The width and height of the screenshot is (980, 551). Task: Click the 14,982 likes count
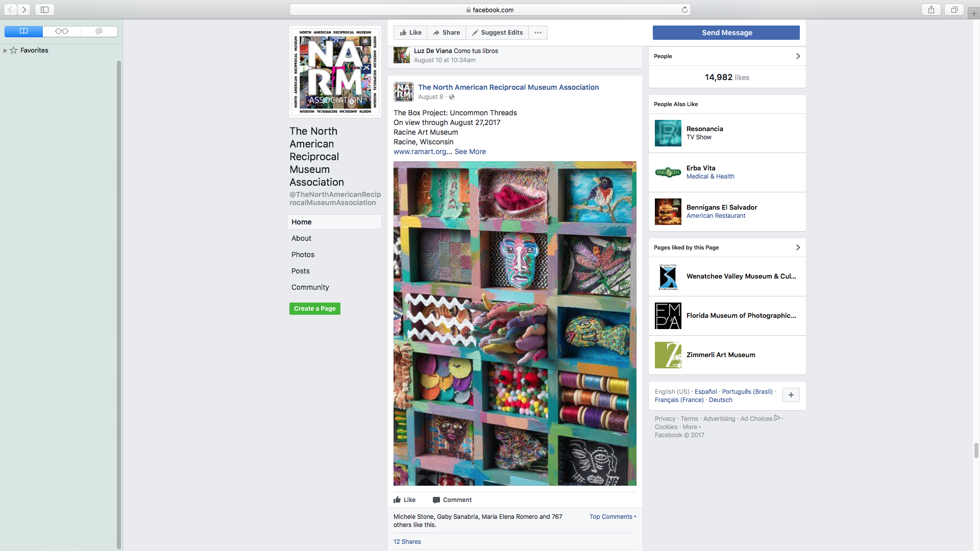tap(727, 78)
